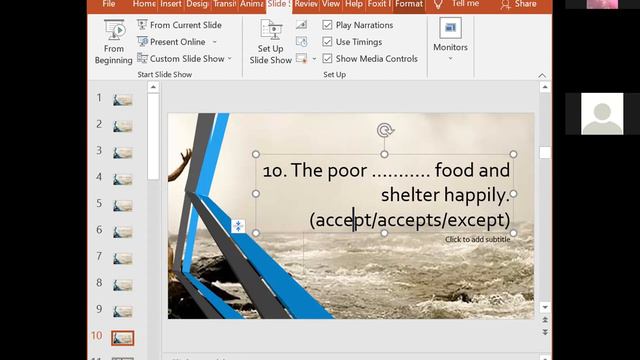Click the word 'happily.' in title

(x=477, y=195)
